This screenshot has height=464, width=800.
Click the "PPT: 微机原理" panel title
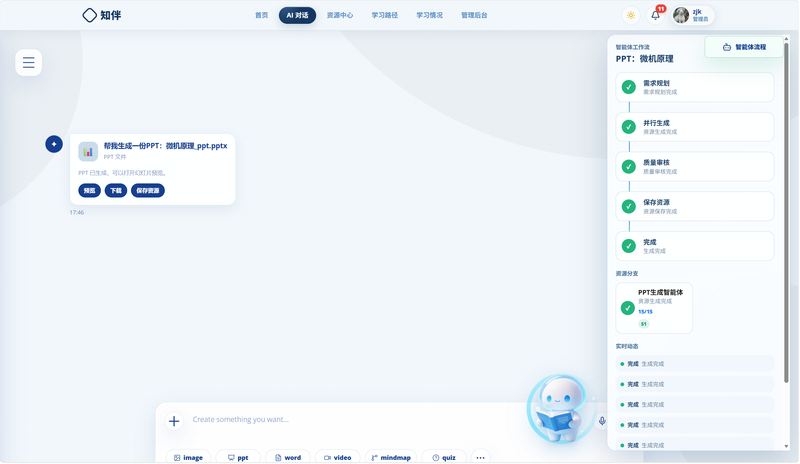pyautogui.click(x=644, y=59)
